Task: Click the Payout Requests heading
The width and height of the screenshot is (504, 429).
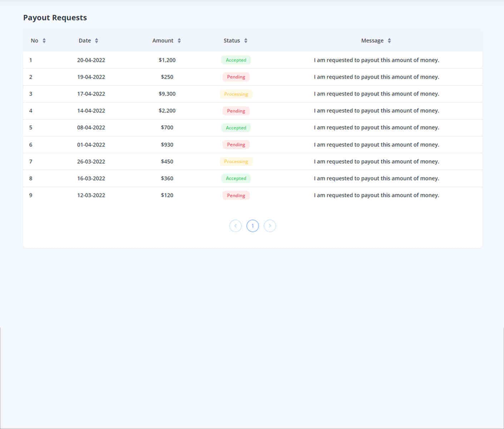Action: click(55, 17)
